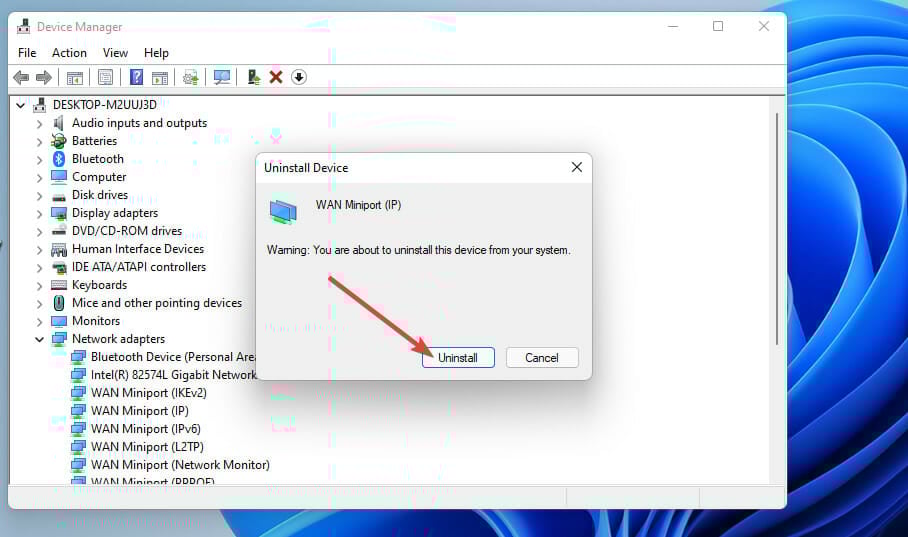
Task: Click the red X Uninstall device icon
Action: pyautogui.click(x=276, y=77)
